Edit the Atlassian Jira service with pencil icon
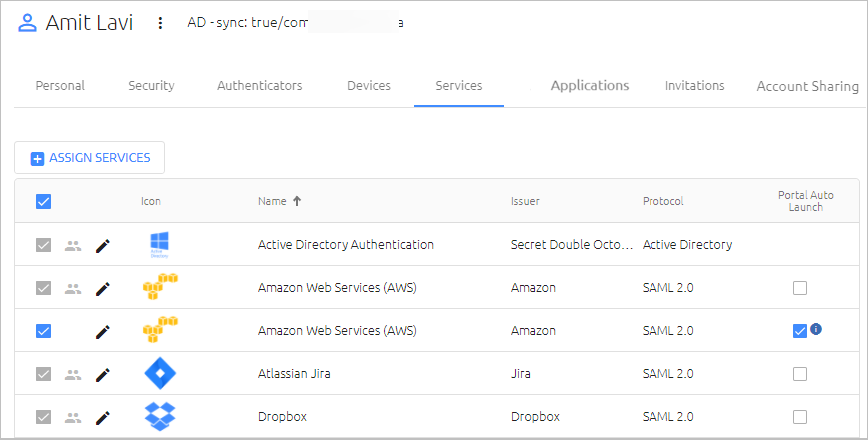 point(103,375)
